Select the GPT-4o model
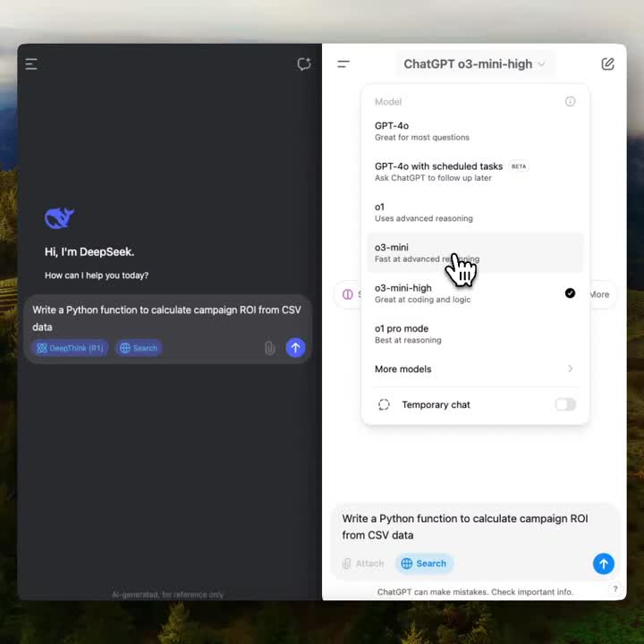The height and width of the screenshot is (644, 644). [x=475, y=131]
